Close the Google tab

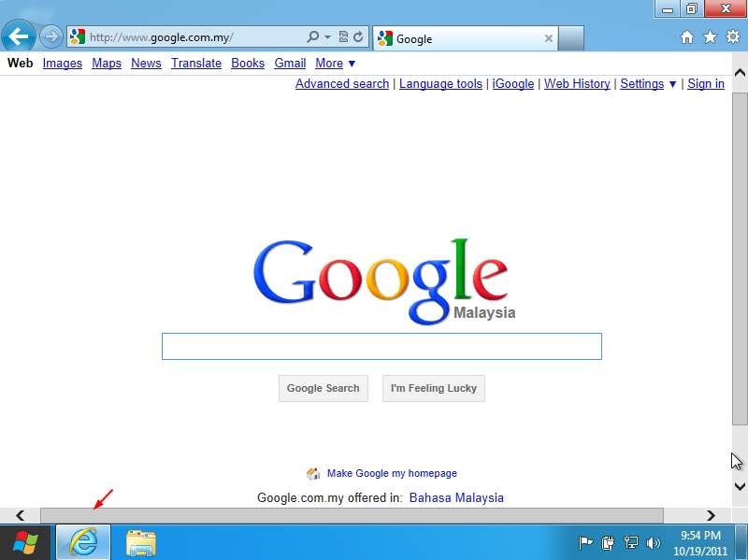point(549,38)
